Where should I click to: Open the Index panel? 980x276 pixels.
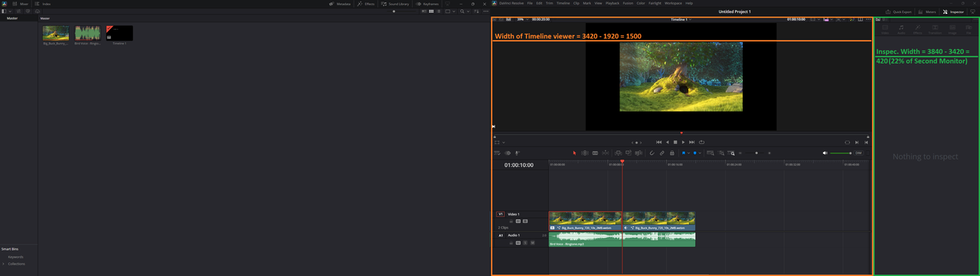(43, 4)
